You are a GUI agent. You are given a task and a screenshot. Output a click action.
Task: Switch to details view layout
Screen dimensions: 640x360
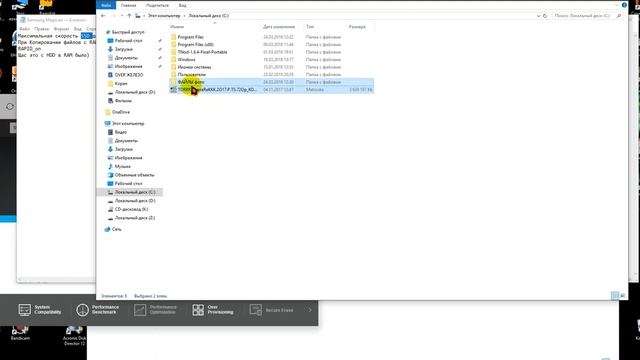tap(615, 296)
